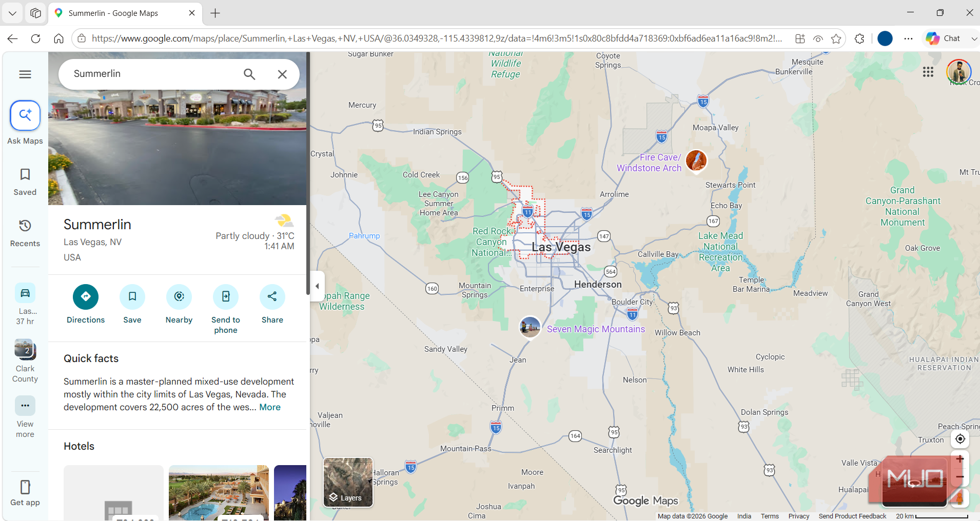Image resolution: width=980 pixels, height=521 pixels.
Task: Open Google apps grid
Action: tap(928, 72)
